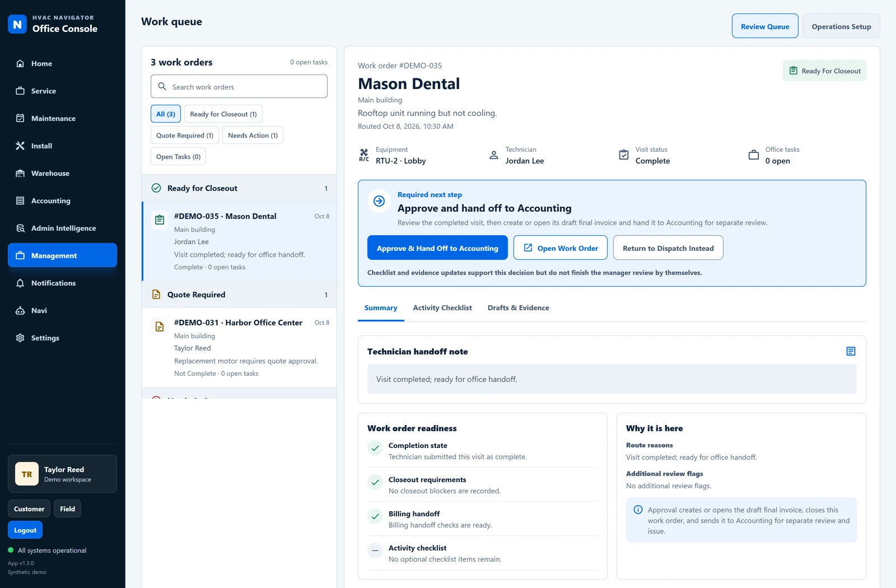Image resolution: width=896 pixels, height=588 pixels.
Task: Click the RTU-2 Lobby equipment icon
Action: (364, 155)
